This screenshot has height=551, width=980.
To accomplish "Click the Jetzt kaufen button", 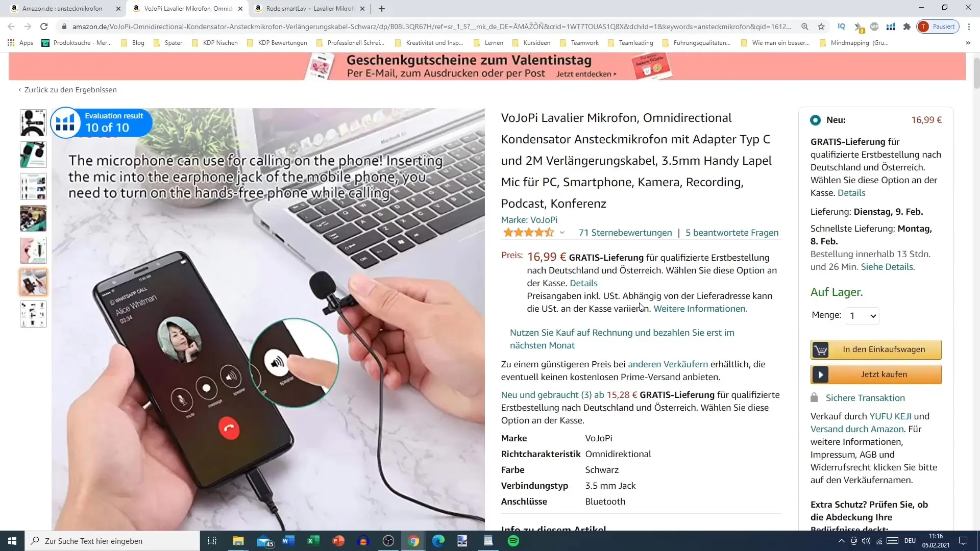I will coord(876,375).
